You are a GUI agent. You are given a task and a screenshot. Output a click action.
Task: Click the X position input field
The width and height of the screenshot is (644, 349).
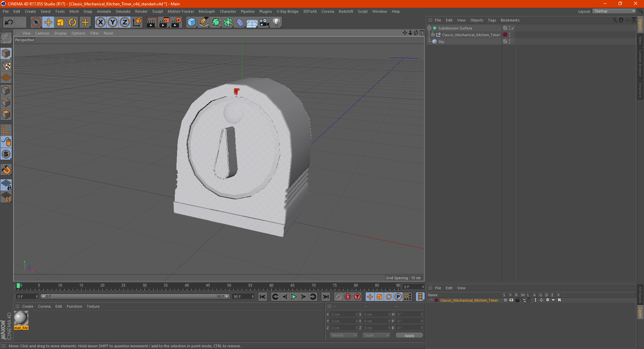(x=343, y=314)
